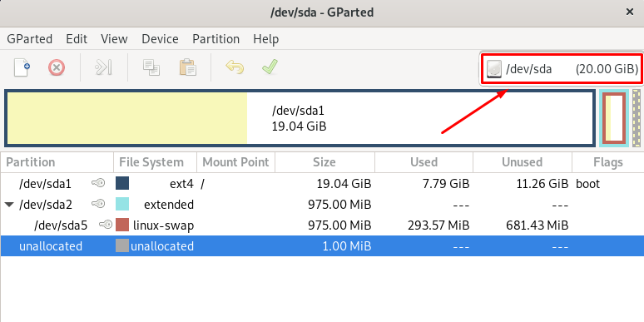Click the New partition toolbar icon
The image size is (644, 322).
[22, 67]
